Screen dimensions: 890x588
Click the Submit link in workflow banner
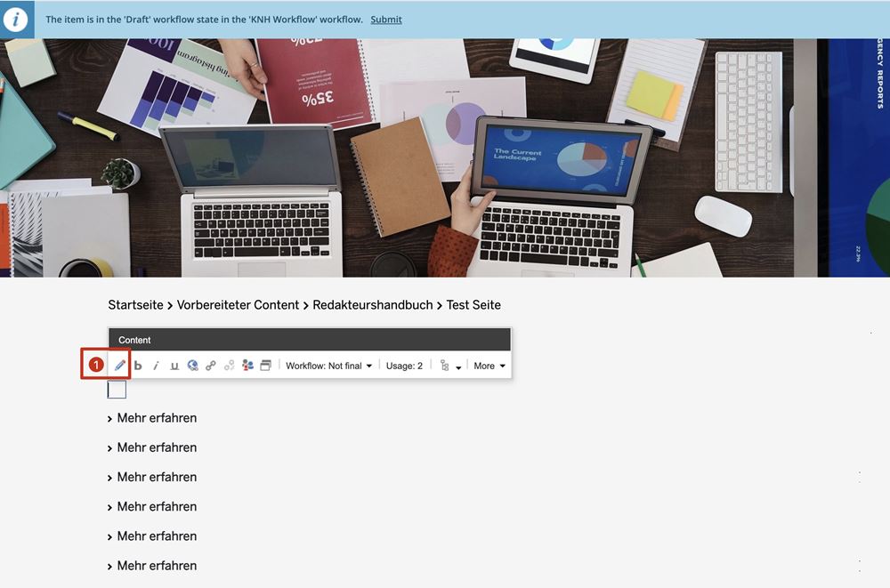pos(385,20)
